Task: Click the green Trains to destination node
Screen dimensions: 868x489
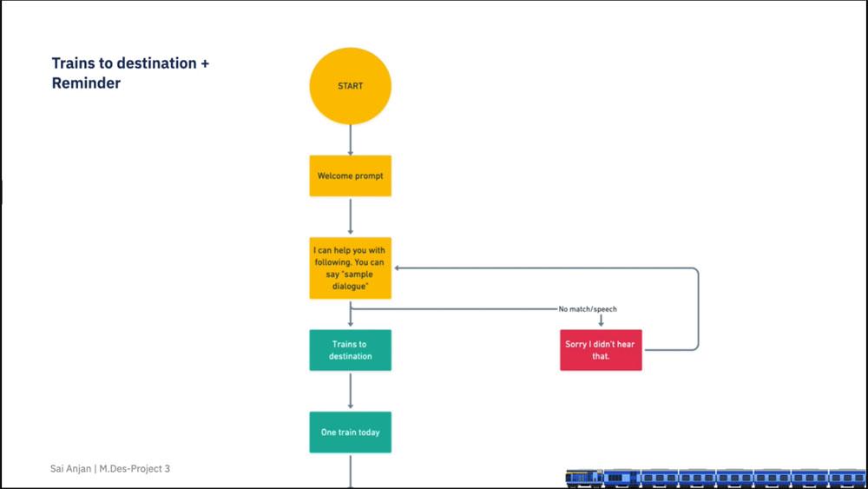Action: [350, 350]
